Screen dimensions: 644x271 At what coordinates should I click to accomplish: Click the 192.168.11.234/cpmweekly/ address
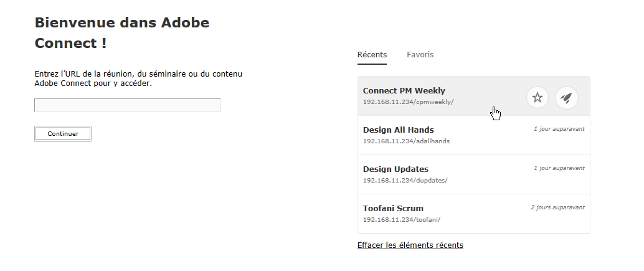pyautogui.click(x=408, y=102)
